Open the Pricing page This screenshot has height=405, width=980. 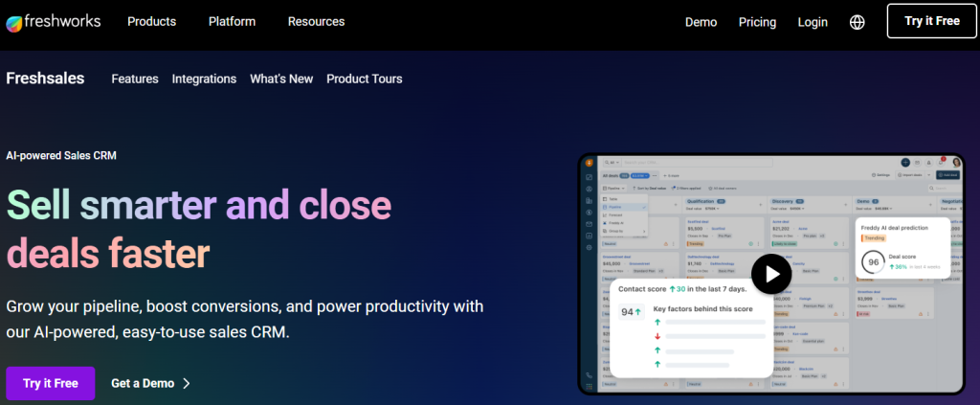click(x=758, y=23)
